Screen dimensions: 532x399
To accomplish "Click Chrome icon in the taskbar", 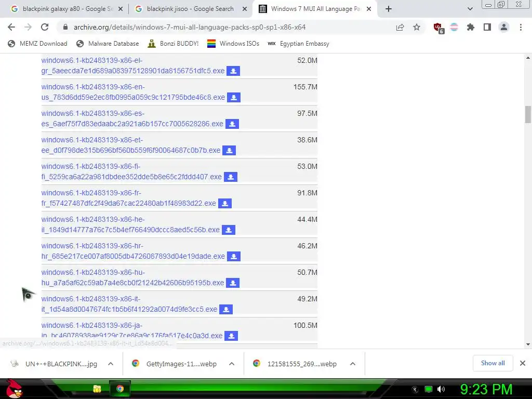I will [x=120, y=389].
